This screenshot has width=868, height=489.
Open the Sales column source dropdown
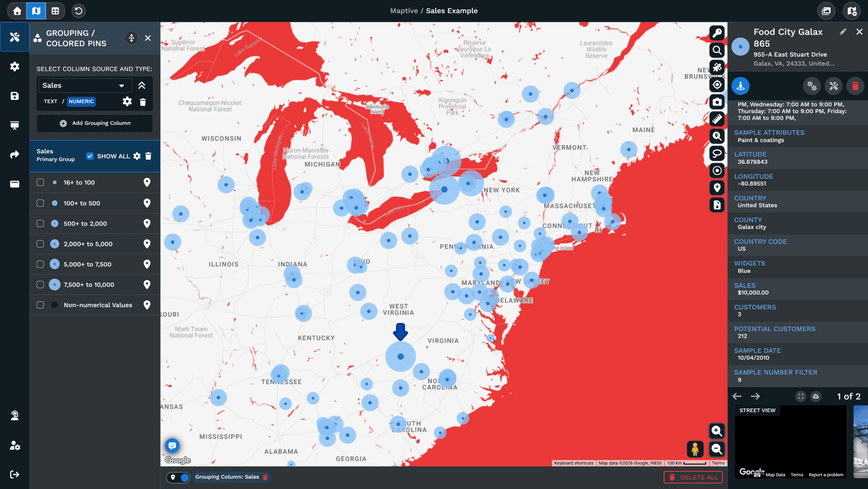(85, 86)
